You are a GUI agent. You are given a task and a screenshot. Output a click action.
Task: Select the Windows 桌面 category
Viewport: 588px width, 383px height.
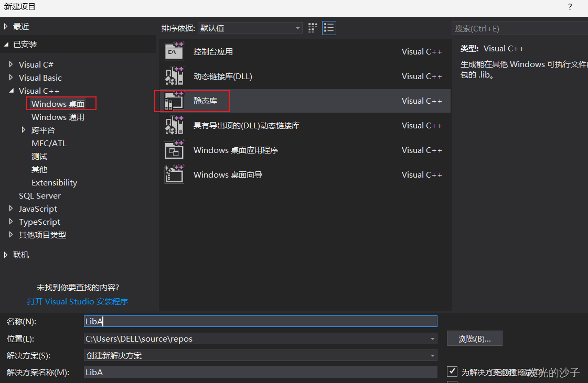click(58, 104)
